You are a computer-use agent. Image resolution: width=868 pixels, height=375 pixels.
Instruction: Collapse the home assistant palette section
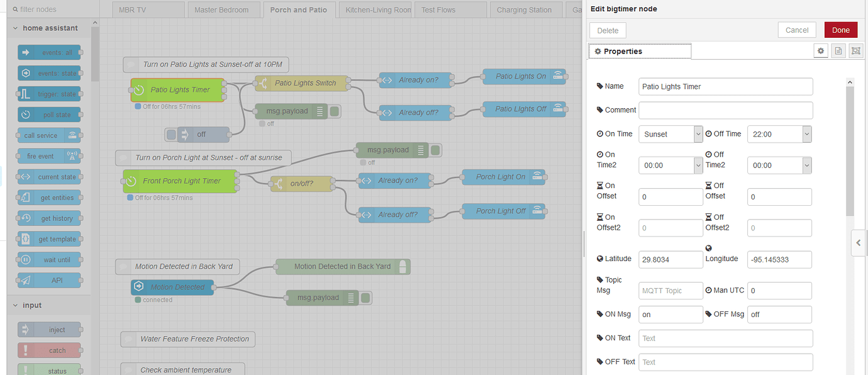coord(14,28)
